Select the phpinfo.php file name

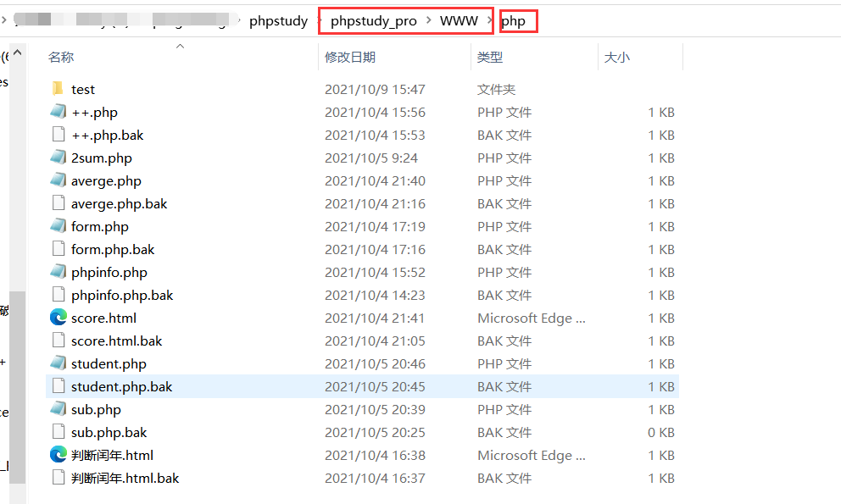(x=109, y=273)
